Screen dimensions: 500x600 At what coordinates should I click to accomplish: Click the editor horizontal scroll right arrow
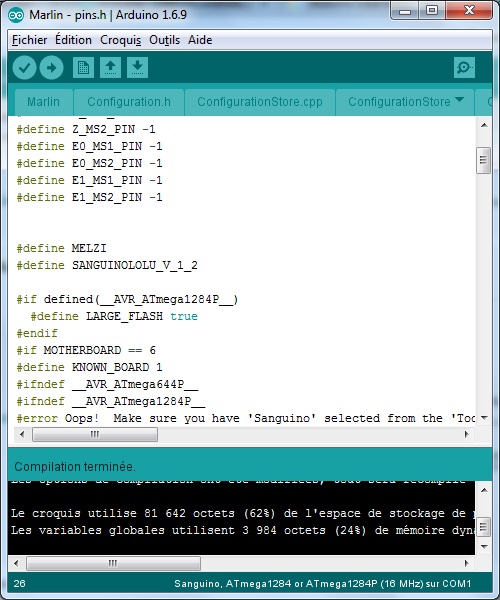point(467,434)
